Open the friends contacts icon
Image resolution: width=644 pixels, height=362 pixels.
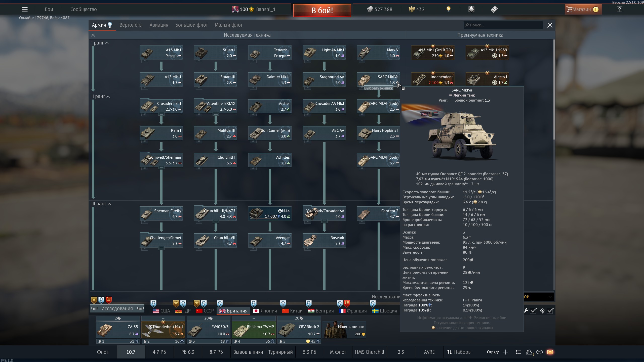pos(529,352)
